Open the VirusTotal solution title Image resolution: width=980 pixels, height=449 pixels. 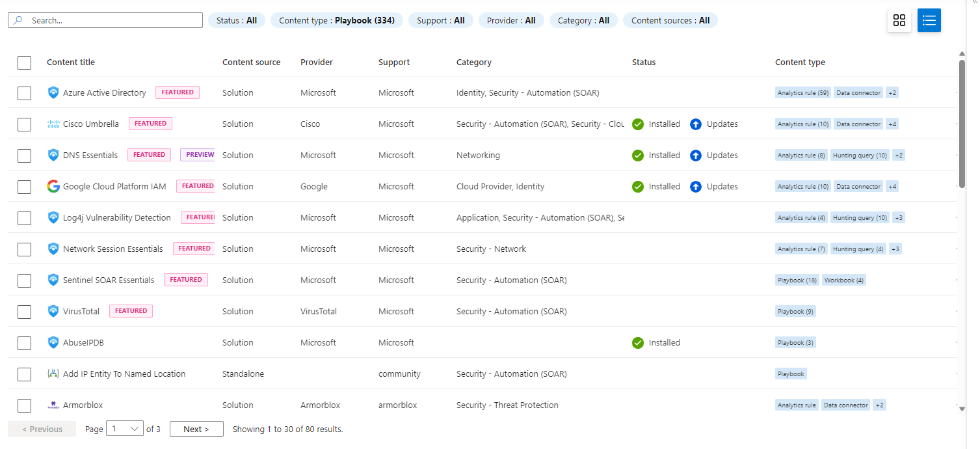pos(81,311)
